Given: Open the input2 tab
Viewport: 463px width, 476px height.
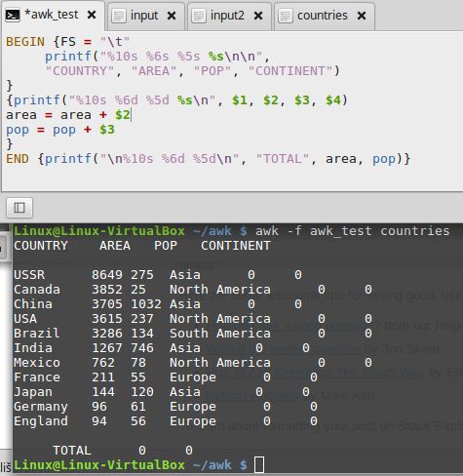Looking at the screenshot, I should click(x=229, y=16).
